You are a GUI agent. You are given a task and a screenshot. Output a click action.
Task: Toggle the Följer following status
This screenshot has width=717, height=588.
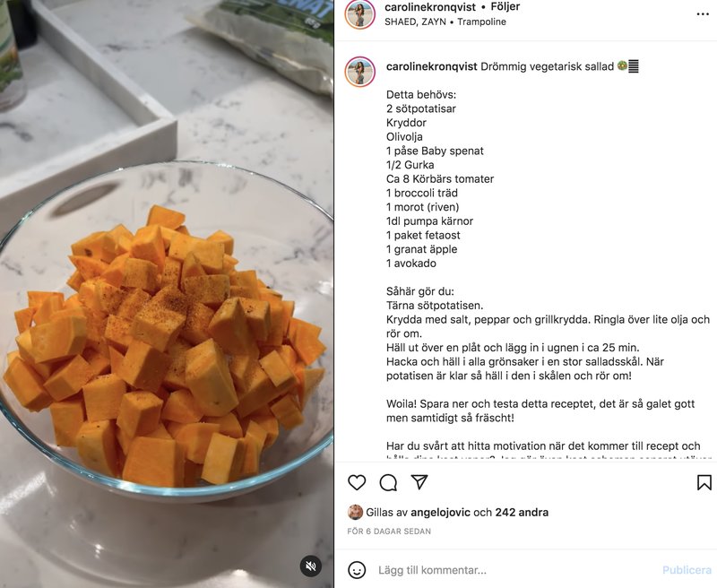(x=505, y=7)
